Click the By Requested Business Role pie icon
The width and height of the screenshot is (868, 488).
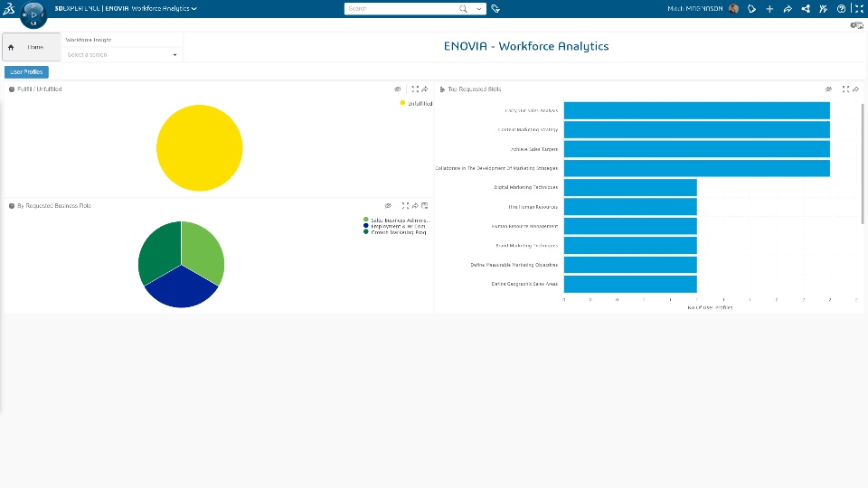(x=12, y=206)
